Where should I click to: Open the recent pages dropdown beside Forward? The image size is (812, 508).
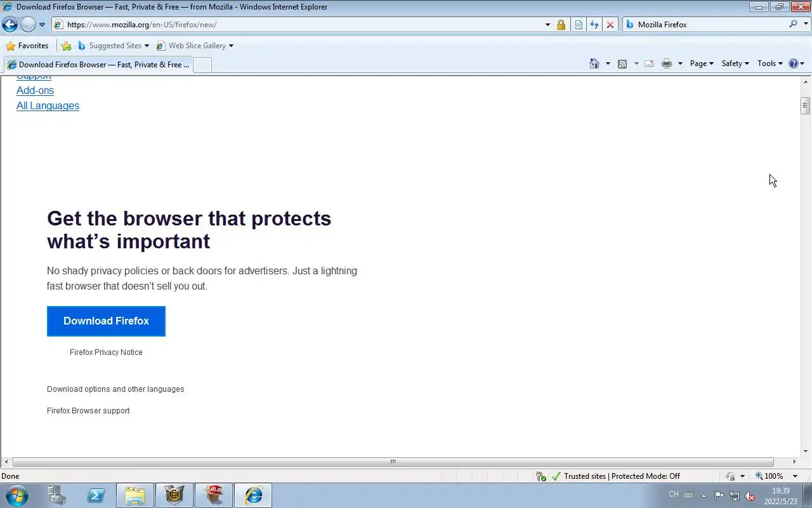[42, 25]
